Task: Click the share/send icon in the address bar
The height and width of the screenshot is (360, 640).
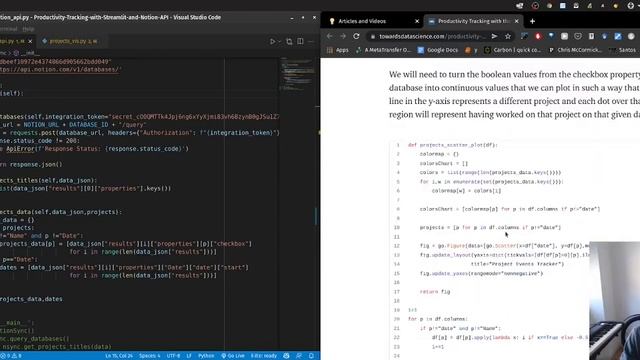Action: coord(494,36)
